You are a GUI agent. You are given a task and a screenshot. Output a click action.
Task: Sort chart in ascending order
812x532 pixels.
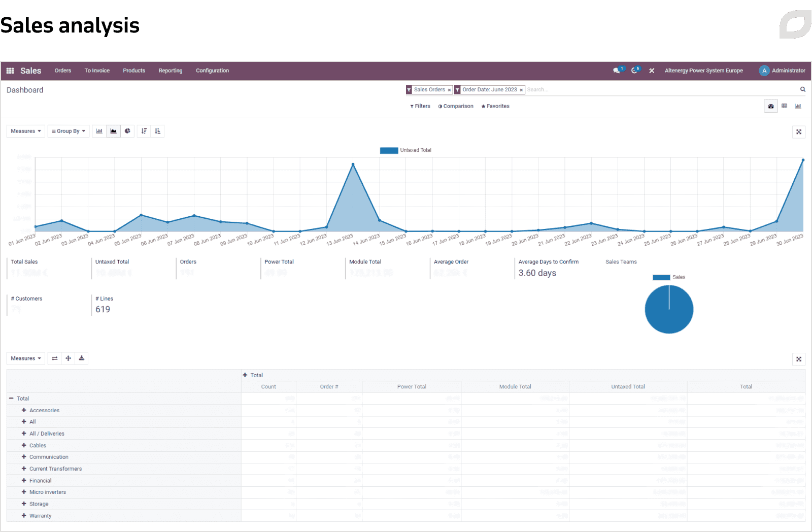(x=158, y=131)
